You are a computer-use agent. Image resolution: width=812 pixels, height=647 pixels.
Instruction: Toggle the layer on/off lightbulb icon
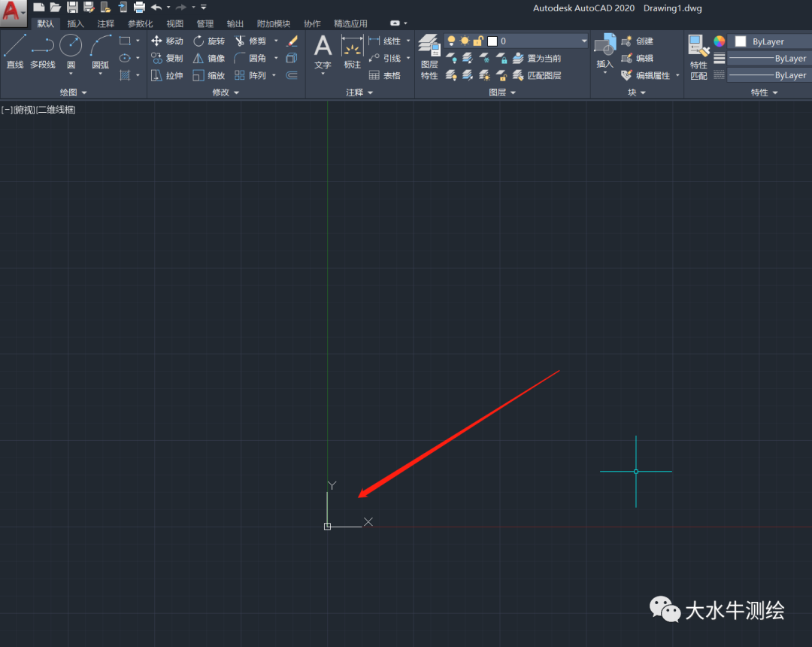point(451,41)
